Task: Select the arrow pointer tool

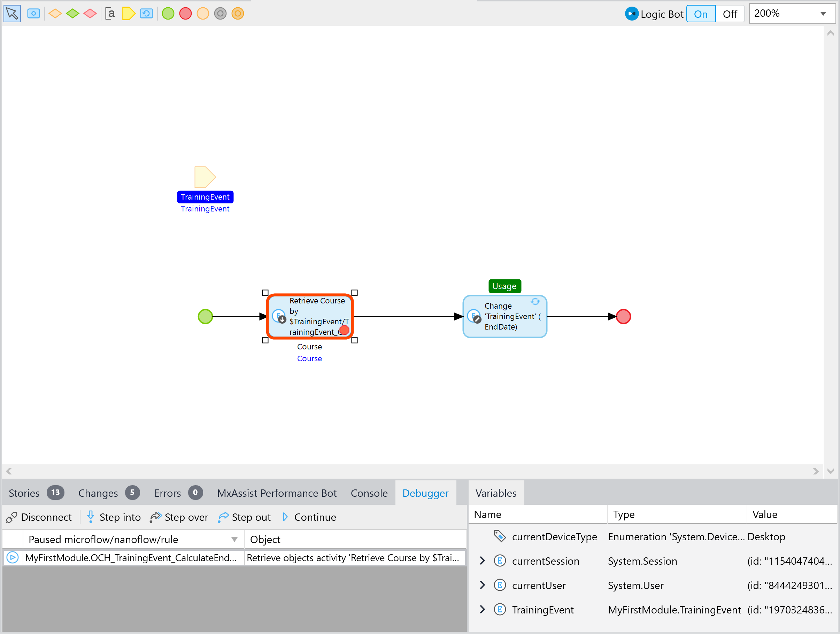Action: point(12,14)
